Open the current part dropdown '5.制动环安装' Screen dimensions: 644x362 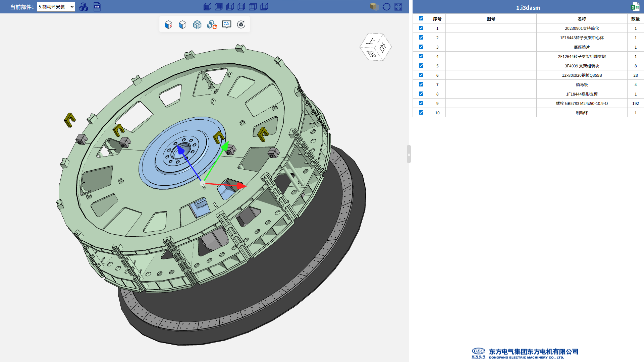[56, 7]
